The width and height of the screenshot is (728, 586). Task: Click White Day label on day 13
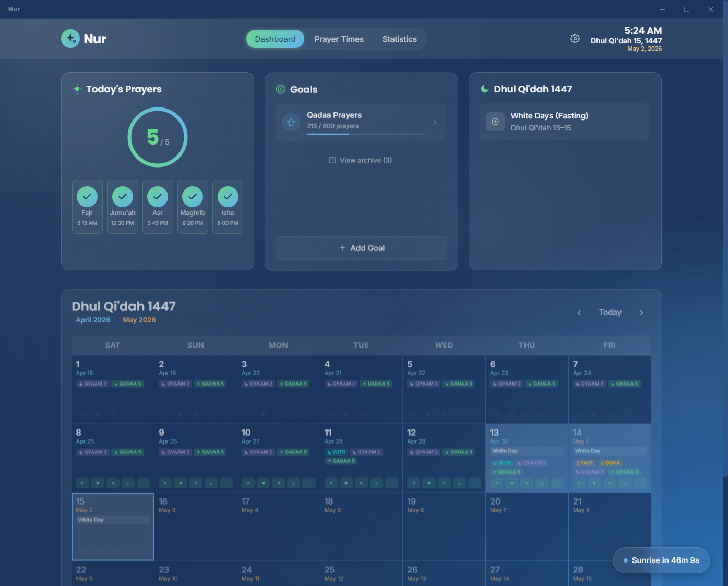(527, 451)
